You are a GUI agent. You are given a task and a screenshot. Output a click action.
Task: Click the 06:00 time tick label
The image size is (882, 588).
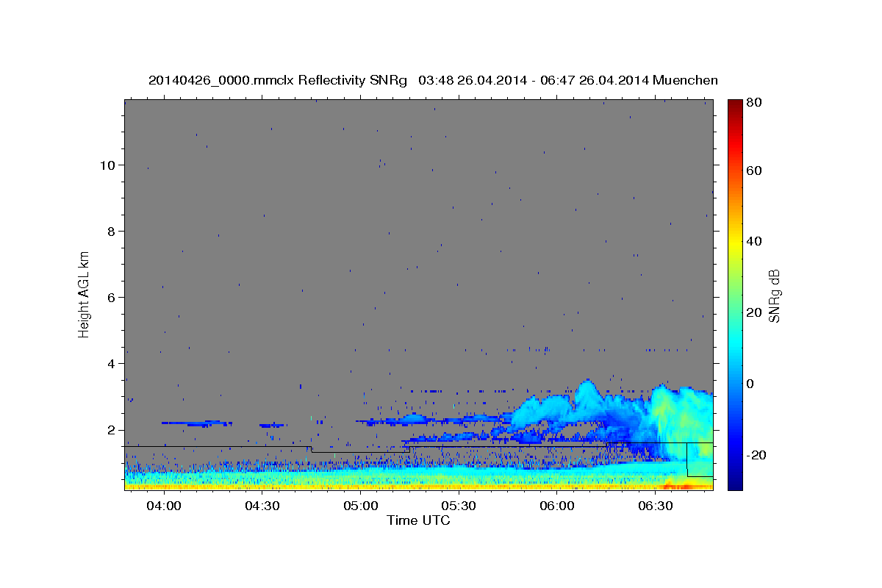[557, 506]
